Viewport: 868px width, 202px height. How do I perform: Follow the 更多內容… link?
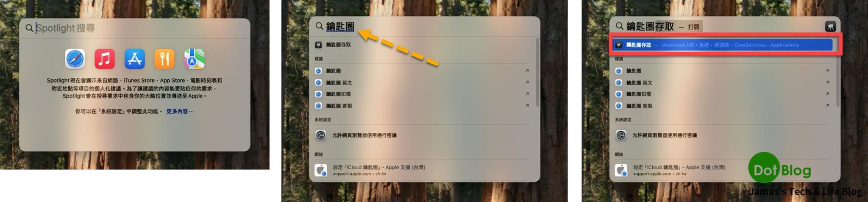180,111
